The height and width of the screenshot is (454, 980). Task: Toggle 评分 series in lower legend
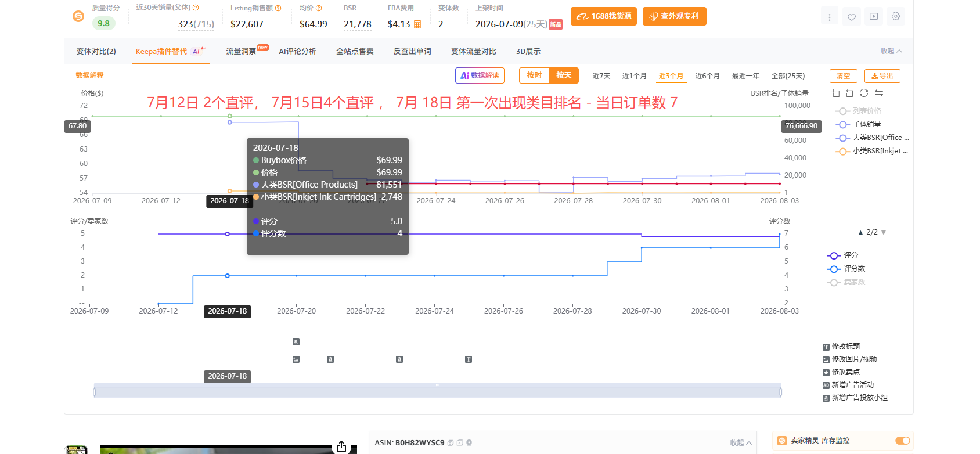(x=842, y=255)
